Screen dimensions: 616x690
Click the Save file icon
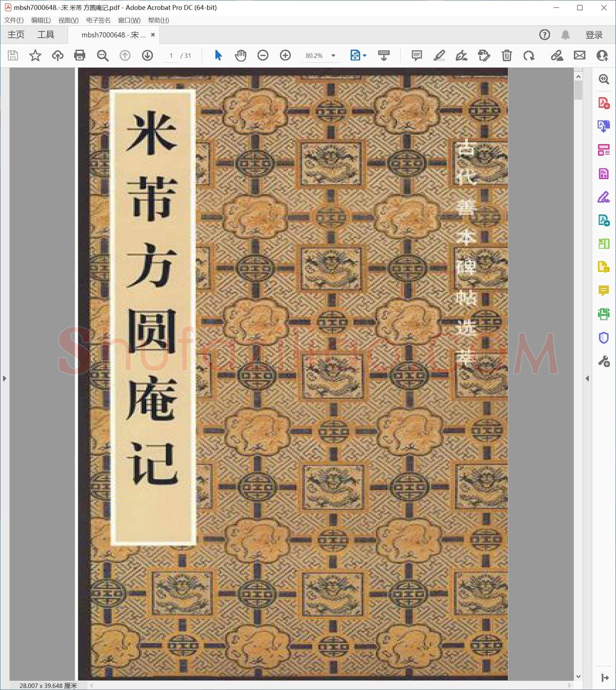pos(13,55)
